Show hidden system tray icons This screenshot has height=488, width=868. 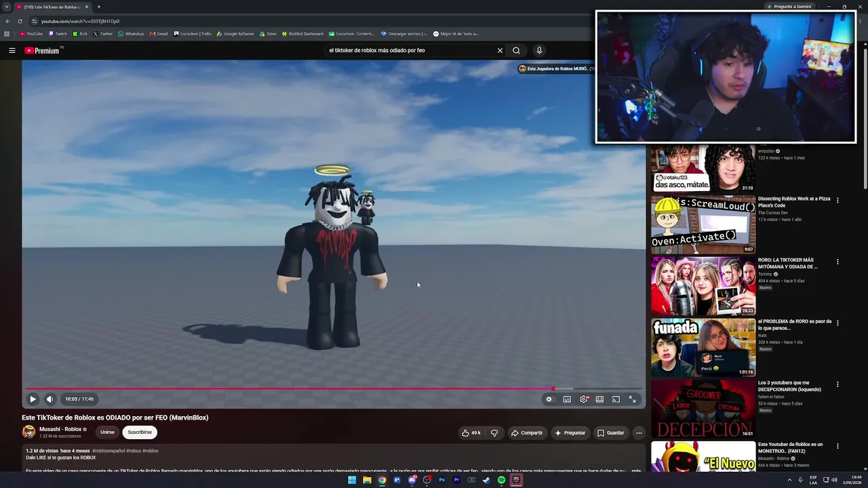(x=789, y=480)
